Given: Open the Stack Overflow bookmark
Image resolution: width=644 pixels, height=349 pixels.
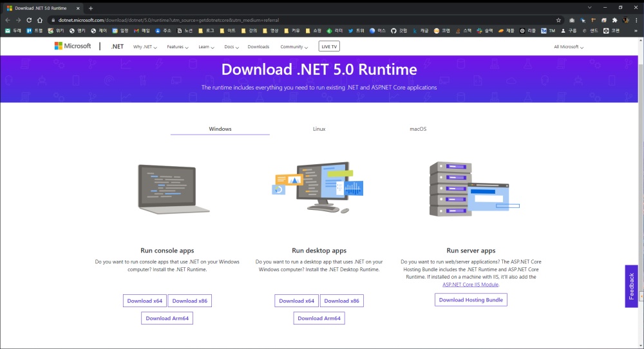Looking at the screenshot, I should [x=463, y=31].
